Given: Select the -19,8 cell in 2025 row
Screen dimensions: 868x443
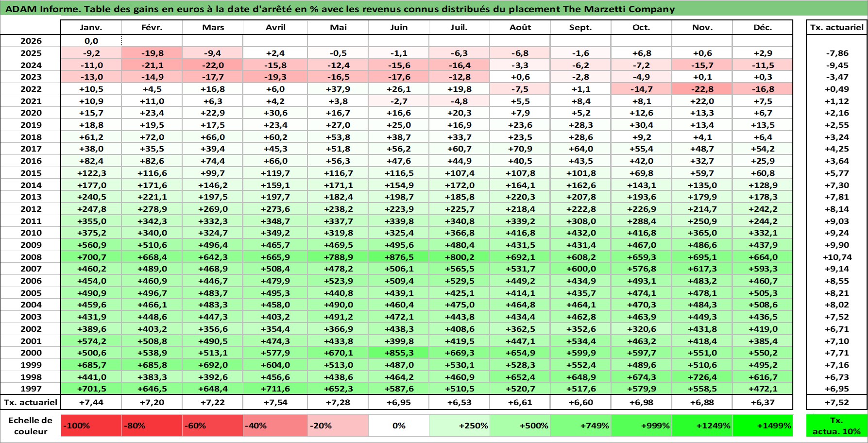Looking at the screenshot, I should [x=152, y=53].
